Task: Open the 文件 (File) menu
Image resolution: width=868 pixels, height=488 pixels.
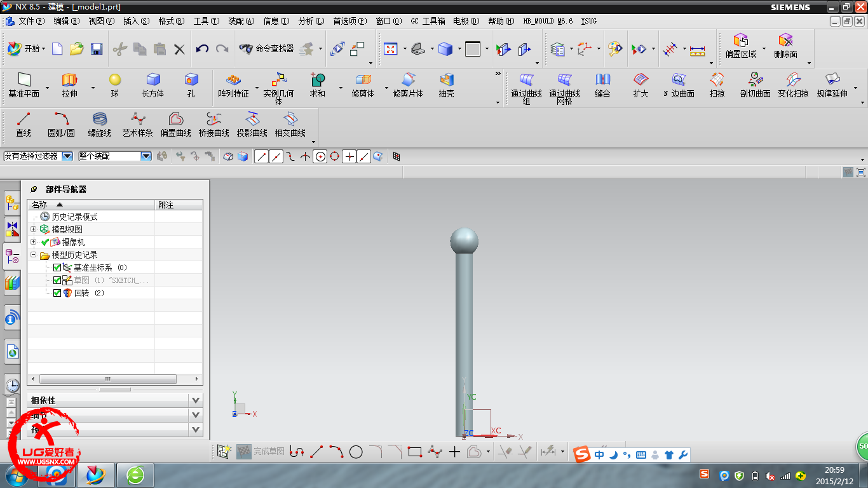Action: tap(32, 21)
